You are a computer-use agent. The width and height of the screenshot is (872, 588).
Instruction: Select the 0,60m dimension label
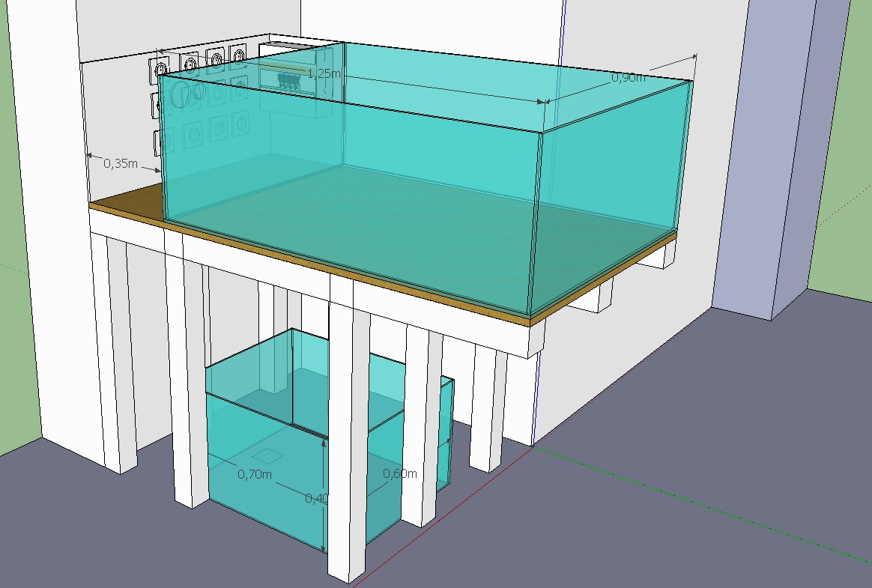tap(400, 473)
